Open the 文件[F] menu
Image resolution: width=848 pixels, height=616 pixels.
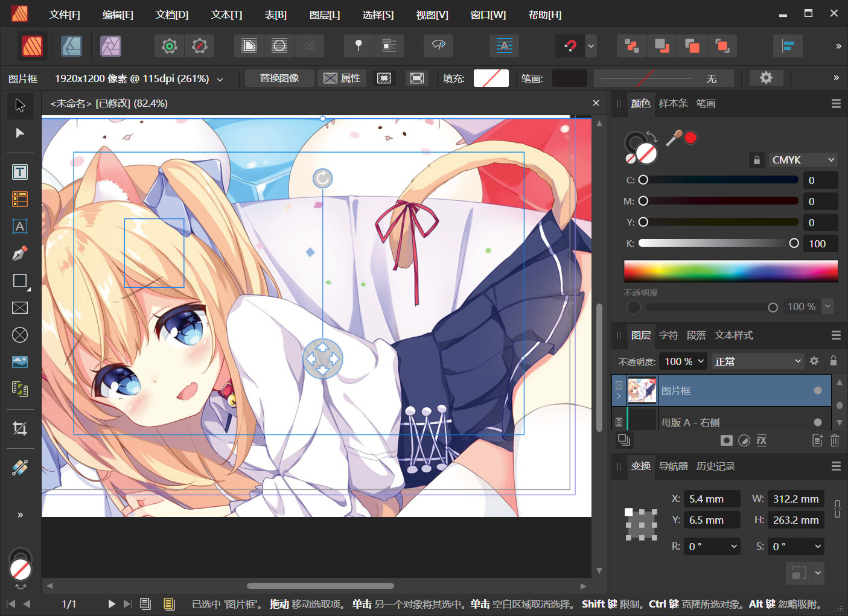(65, 14)
